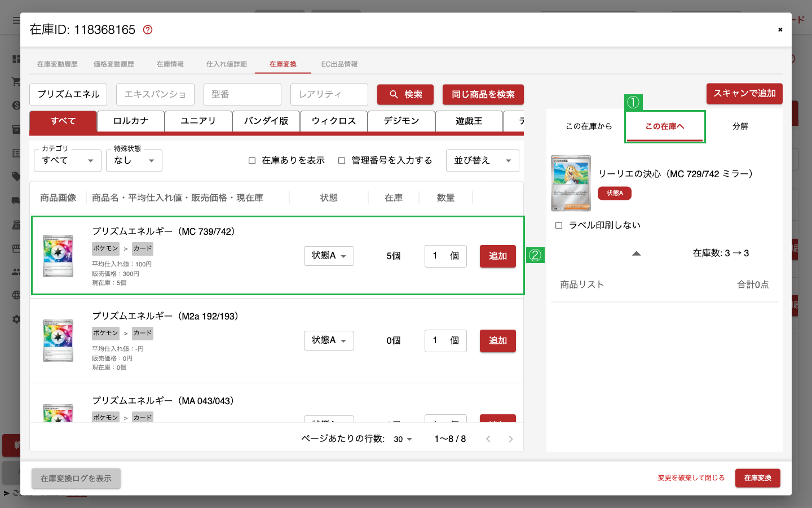This screenshot has width=812, height=508.
Task: Tick the 在庫ありを表示 checkbox
Action: pos(252,161)
